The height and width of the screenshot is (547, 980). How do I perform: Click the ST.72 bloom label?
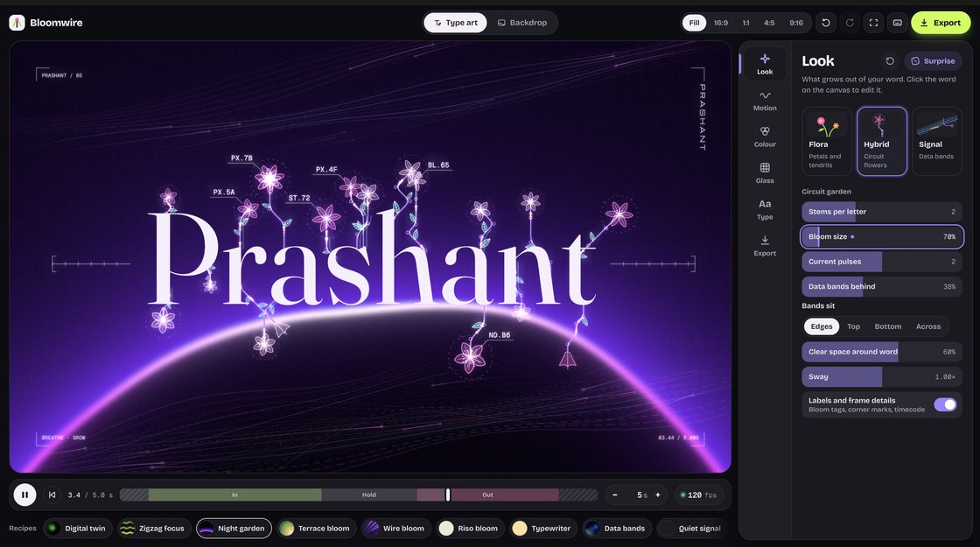click(299, 198)
